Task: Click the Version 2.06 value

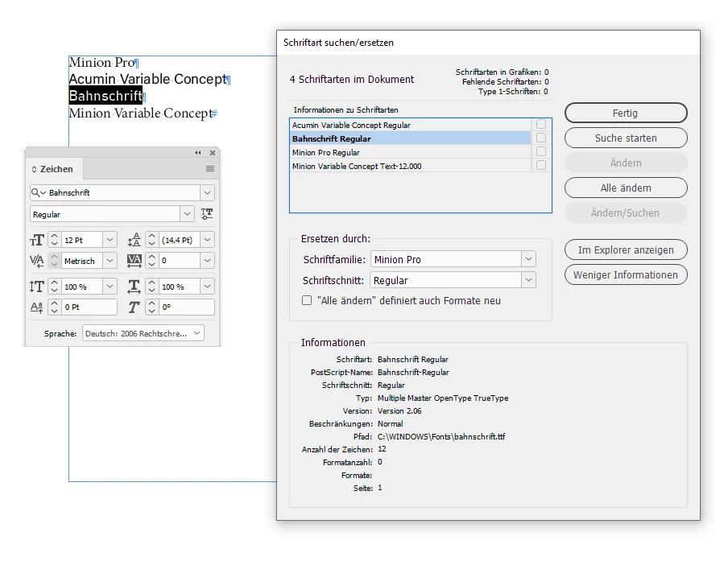Action: point(399,411)
